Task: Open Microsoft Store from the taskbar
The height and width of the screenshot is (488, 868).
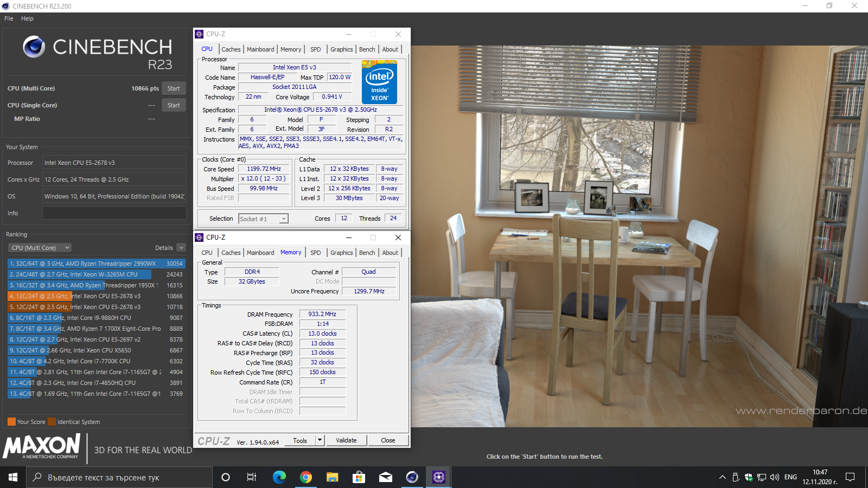Action: 359,477
